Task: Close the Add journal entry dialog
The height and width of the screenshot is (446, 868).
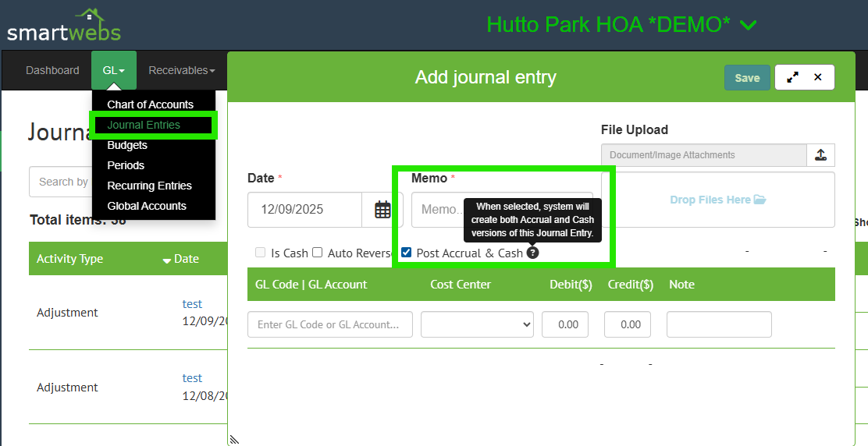Action: tap(818, 77)
